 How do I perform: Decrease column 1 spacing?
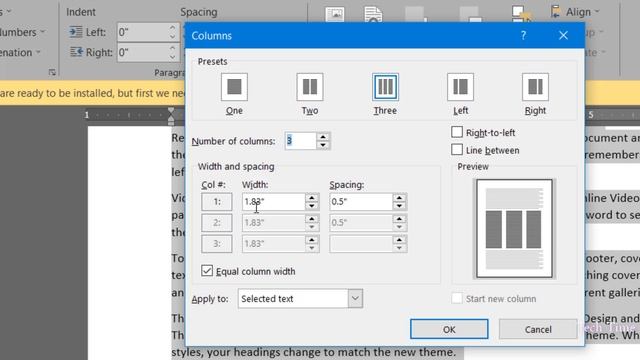399,206
